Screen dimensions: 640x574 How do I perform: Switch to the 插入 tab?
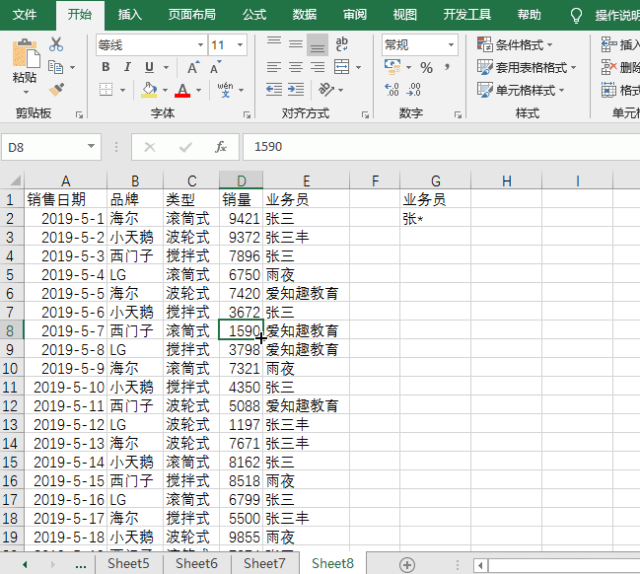click(130, 15)
